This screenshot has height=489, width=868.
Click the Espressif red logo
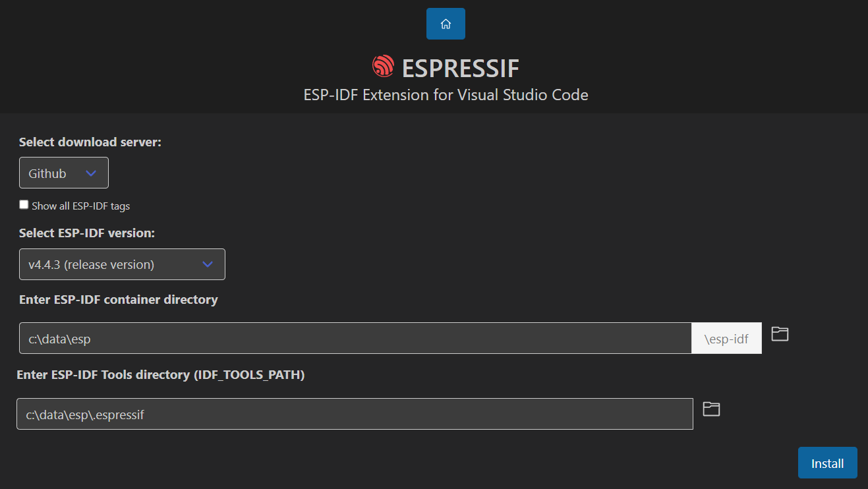pos(383,67)
